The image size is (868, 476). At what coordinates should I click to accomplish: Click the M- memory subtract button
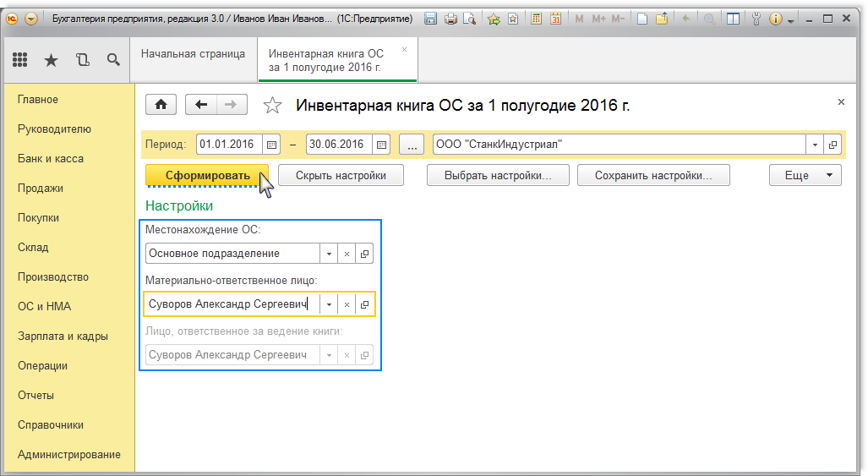[x=618, y=19]
